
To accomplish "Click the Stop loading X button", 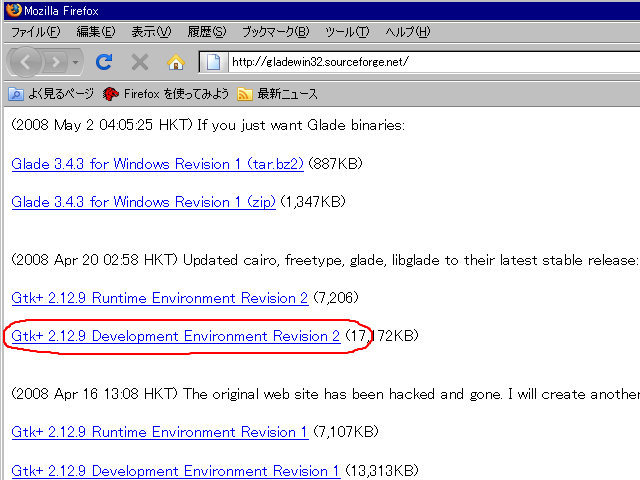I will [x=140, y=62].
